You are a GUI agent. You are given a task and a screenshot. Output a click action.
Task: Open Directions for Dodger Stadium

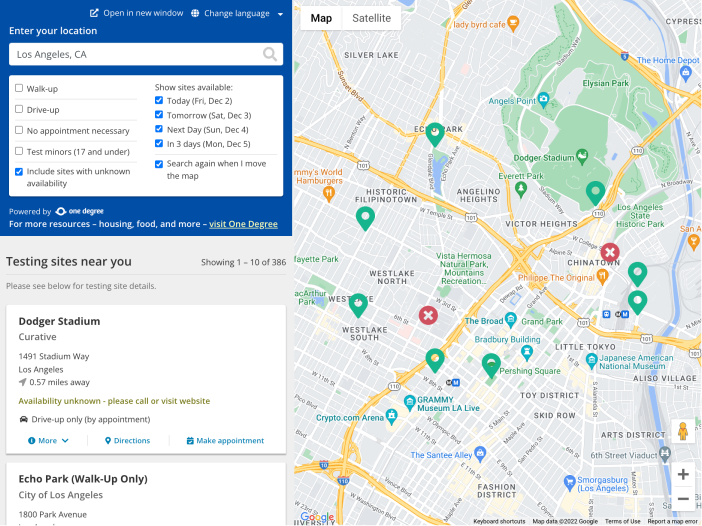128,440
